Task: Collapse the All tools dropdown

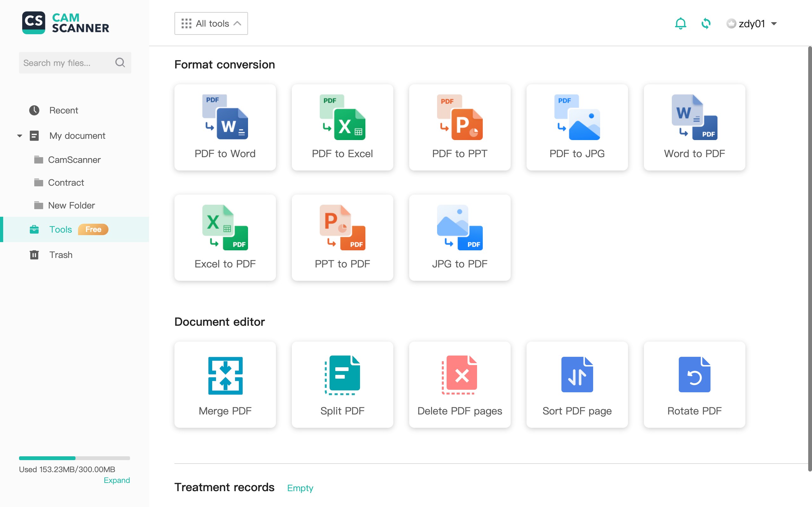Action: (211, 23)
